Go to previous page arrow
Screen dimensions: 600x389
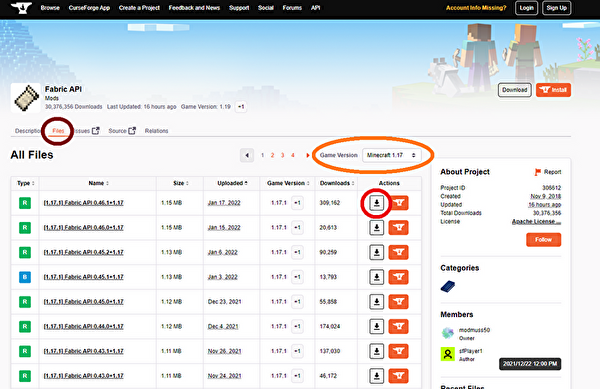coord(247,155)
